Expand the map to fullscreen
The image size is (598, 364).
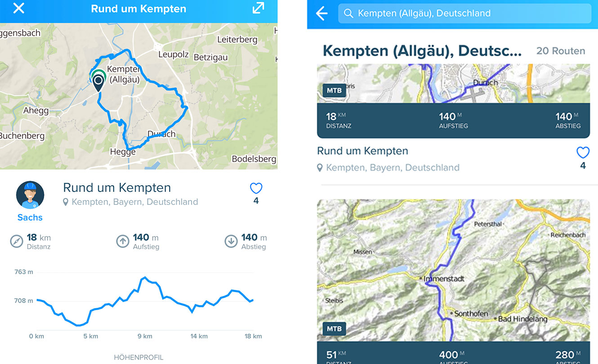pos(259,8)
